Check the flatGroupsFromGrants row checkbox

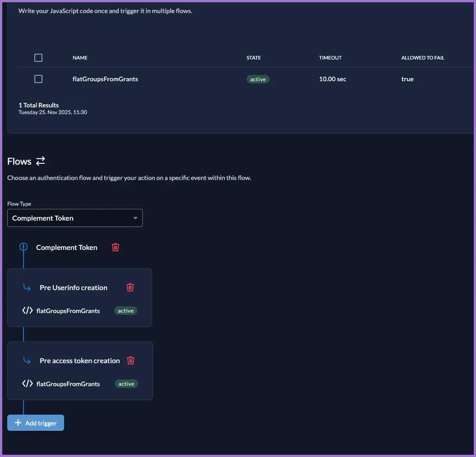click(38, 79)
